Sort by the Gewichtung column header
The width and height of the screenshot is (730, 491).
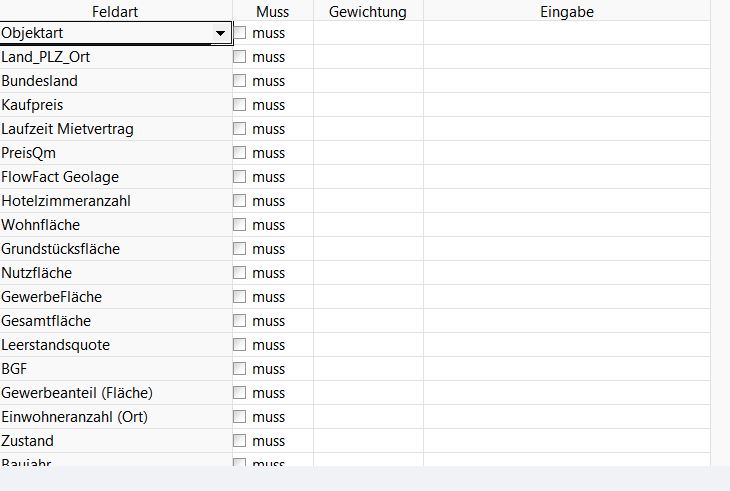367,12
